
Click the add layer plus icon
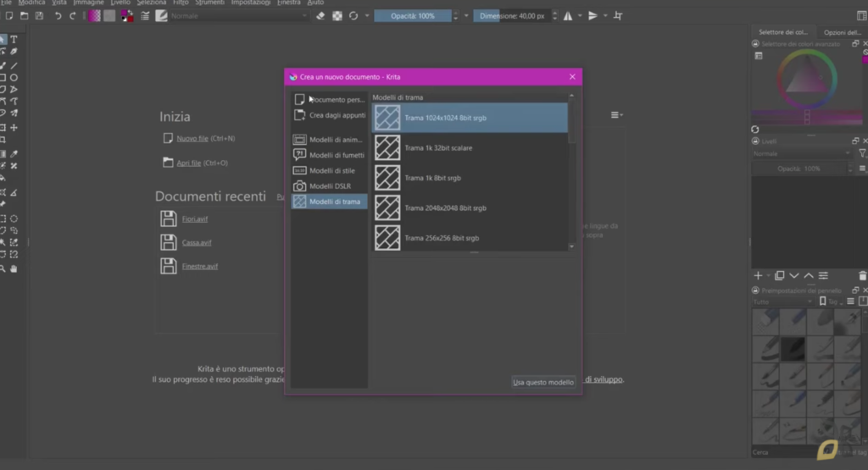[758, 275]
